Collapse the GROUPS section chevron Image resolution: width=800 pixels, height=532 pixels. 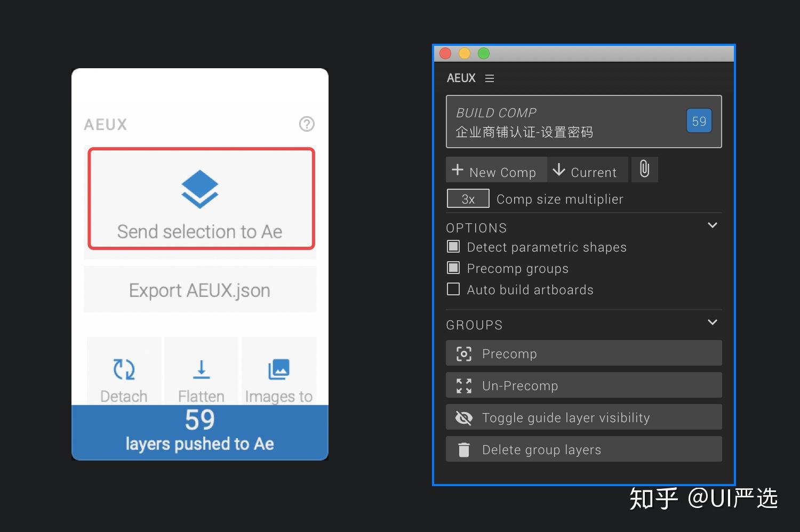(713, 322)
